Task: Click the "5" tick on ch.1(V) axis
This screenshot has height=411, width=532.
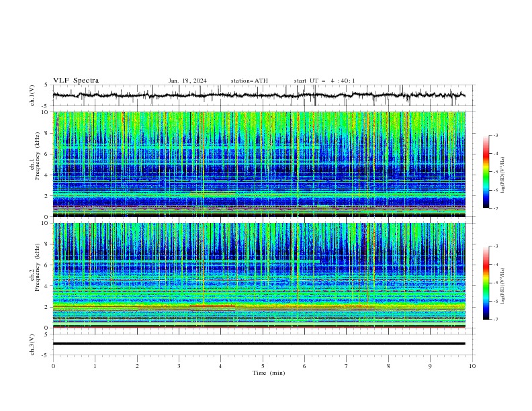Action: pyautogui.click(x=46, y=85)
